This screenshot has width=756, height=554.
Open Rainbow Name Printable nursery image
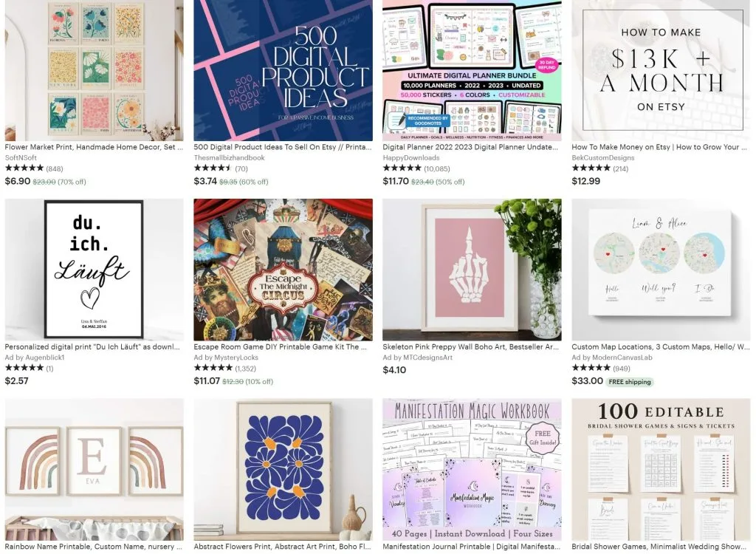[94, 470]
